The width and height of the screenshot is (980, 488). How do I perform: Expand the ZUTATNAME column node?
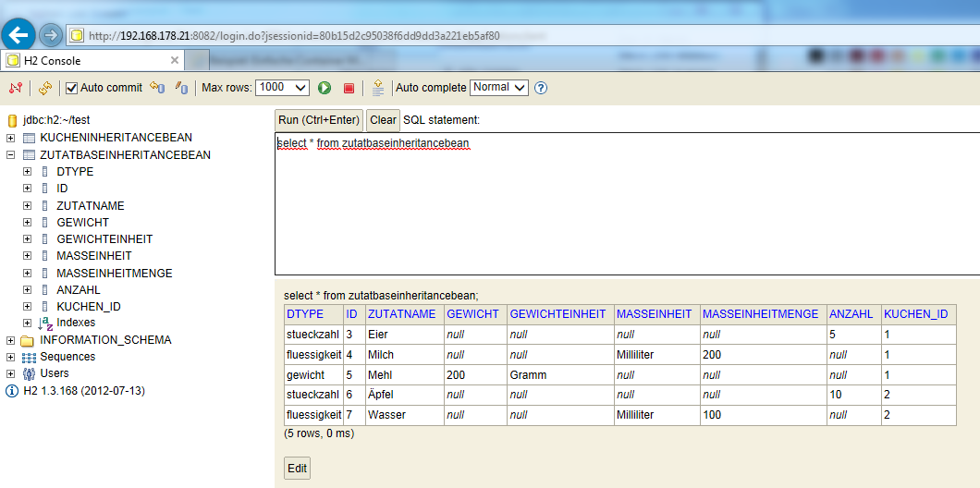(28, 205)
